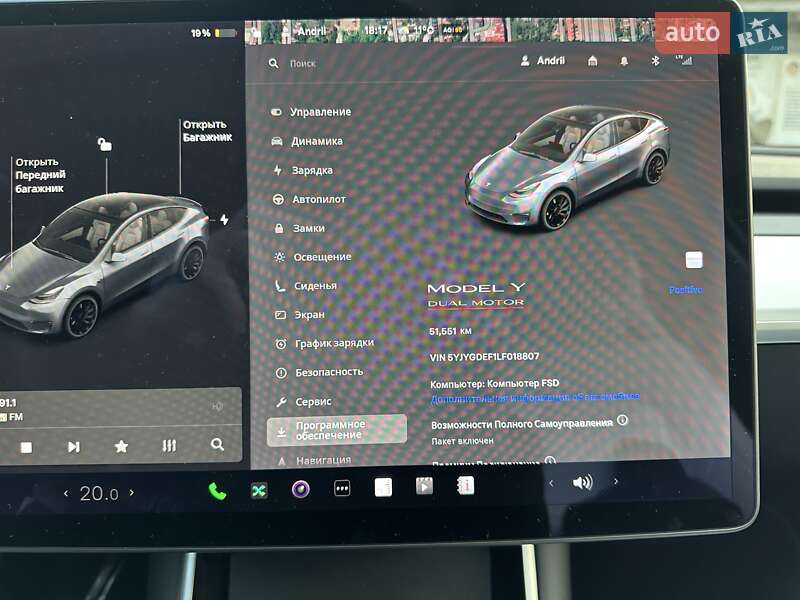Select the Зарядка menu entry
The image size is (800, 600).
pyautogui.click(x=303, y=170)
